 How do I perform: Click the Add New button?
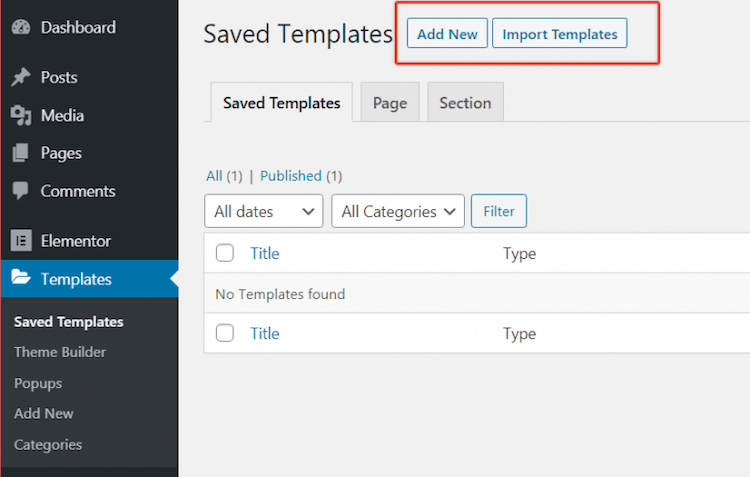point(447,33)
